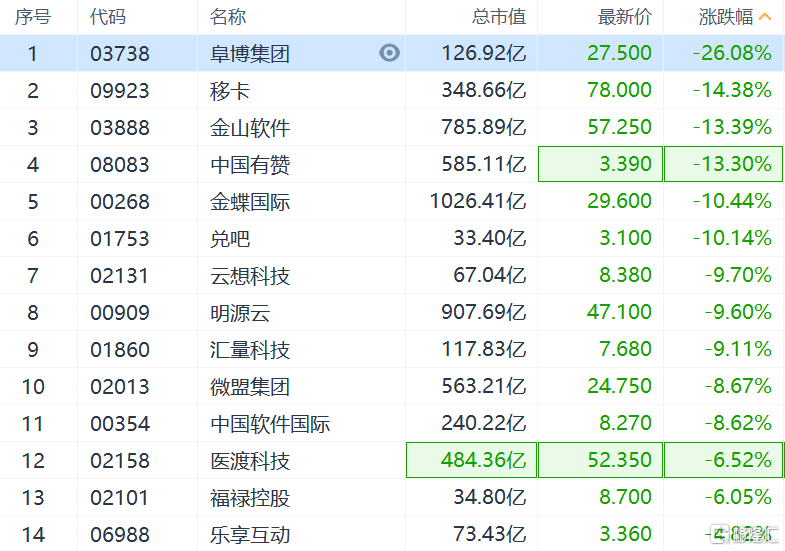
Task: Open the 兑吧 stock name
Action: (x=230, y=239)
